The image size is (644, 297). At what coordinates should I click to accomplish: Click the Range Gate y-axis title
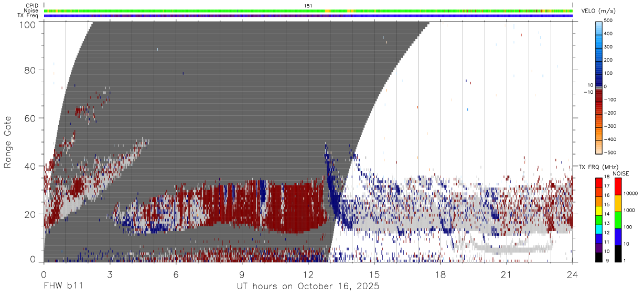pos(8,142)
